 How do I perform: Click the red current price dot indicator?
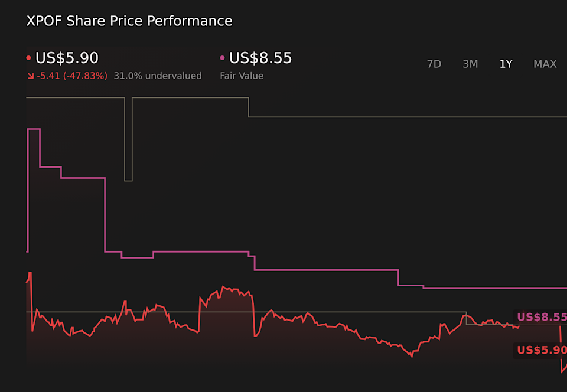28,57
